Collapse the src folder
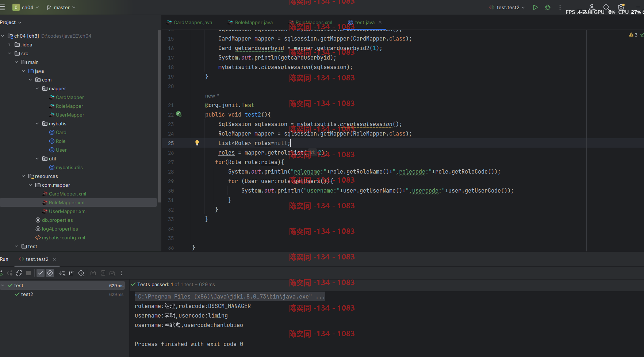Image resolution: width=644 pixels, height=357 pixels. click(x=9, y=53)
